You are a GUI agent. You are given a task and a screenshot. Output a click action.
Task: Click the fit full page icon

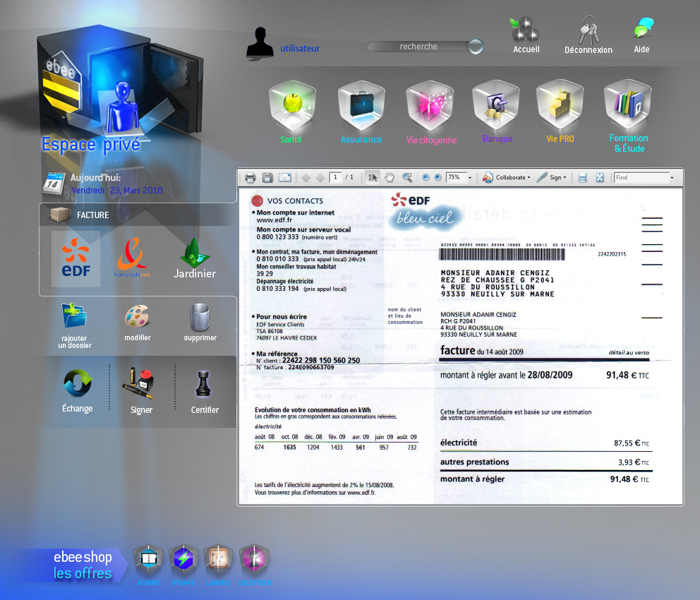pyautogui.click(x=600, y=178)
